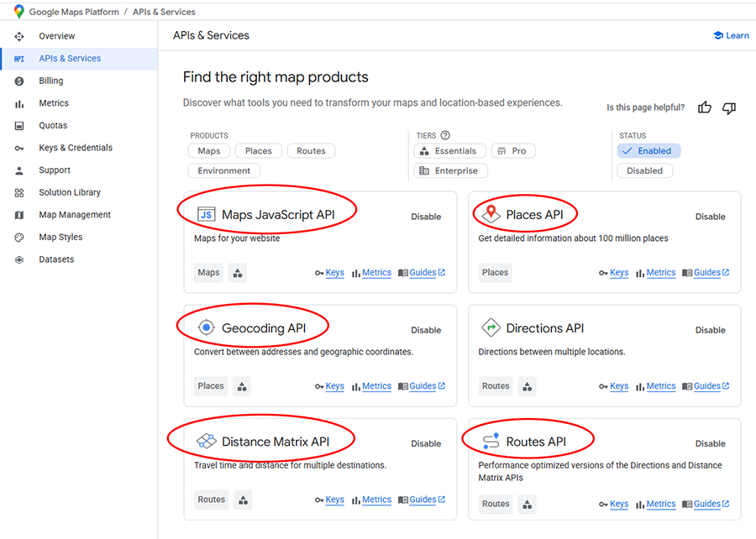Open Keys & Credentials in the sidebar
The height and width of the screenshot is (539, 756).
[76, 148]
